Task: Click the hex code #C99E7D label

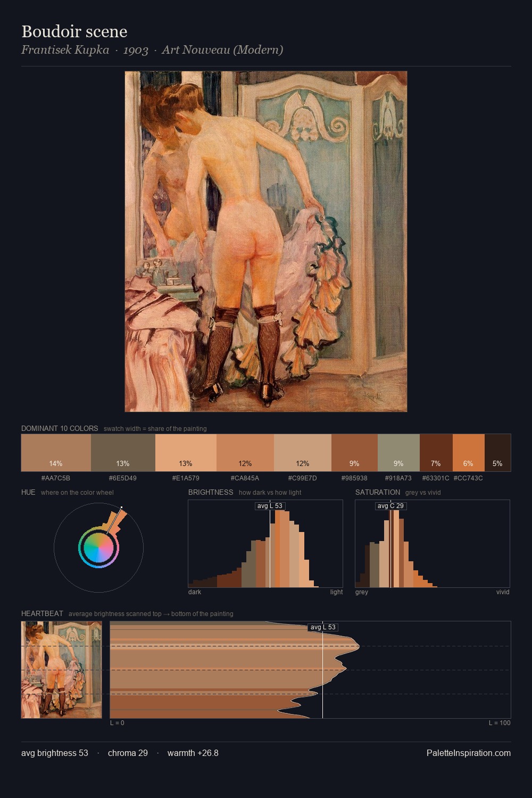Action: pyautogui.click(x=303, y=478)
